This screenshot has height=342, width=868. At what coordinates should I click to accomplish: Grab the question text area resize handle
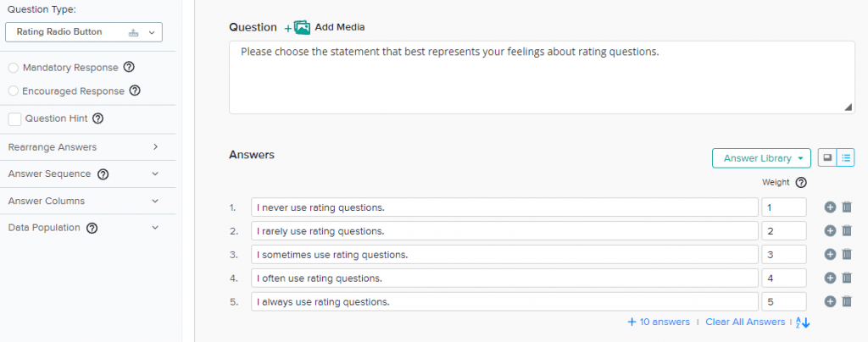pyautogui.click(x=849, y=108)
